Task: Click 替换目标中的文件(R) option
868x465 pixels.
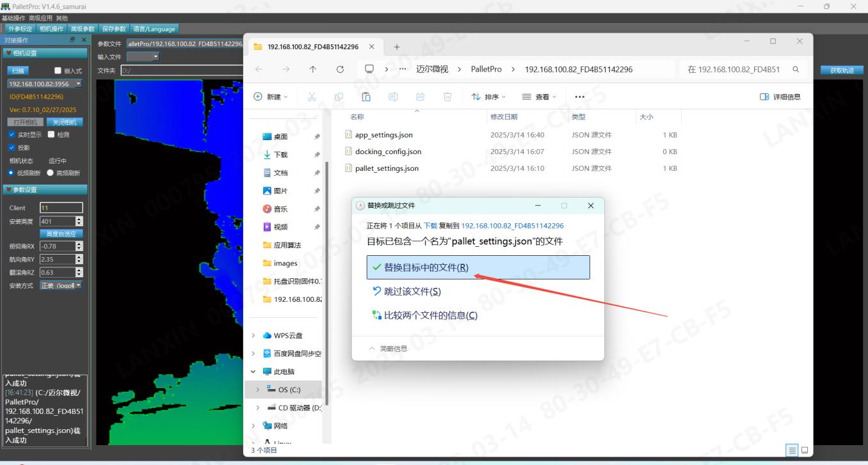Action: (x=478, y=267)
